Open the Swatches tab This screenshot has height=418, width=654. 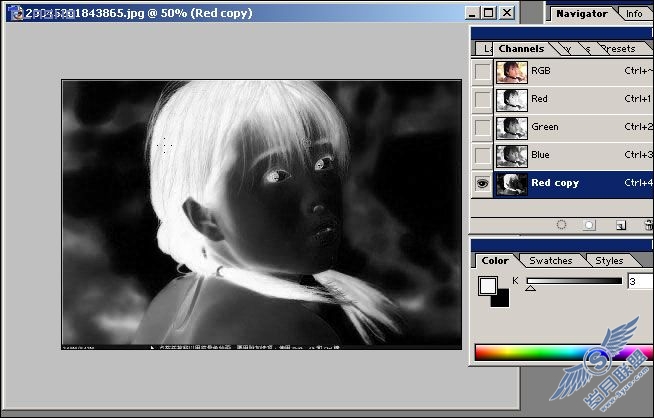coord(551,261)
